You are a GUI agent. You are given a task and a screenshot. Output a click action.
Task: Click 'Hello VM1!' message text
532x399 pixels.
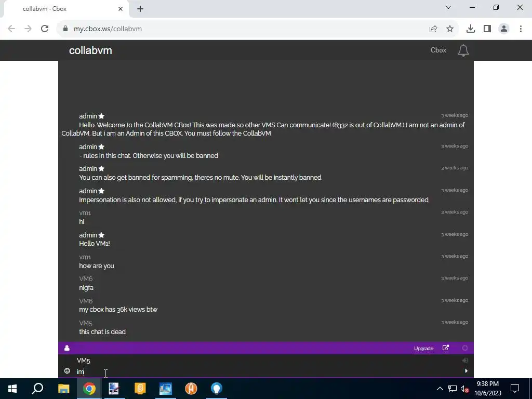(95, 244)
